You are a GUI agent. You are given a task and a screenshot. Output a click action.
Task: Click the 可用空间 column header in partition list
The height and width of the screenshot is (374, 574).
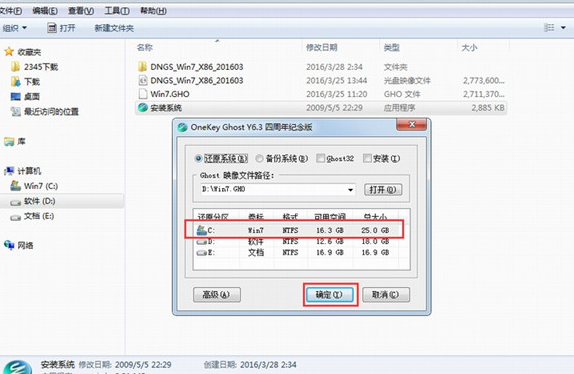tap(330, 217)
